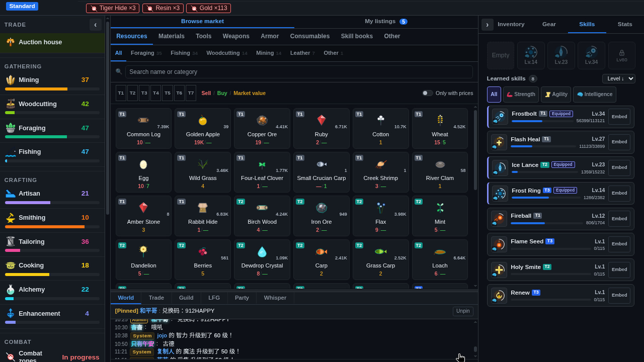Open Auction house in sidebar
This screenshot has width=644, height=362.
[52, 42]
